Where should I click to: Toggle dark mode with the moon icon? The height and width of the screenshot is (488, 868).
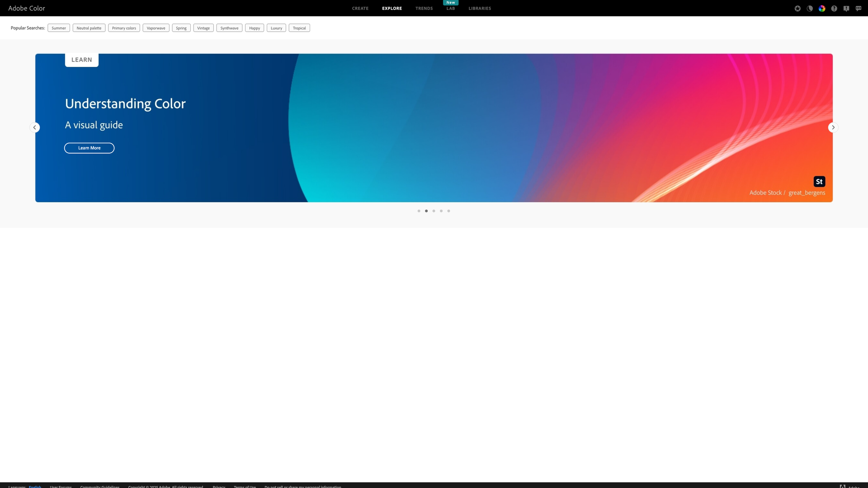point(810,8)
